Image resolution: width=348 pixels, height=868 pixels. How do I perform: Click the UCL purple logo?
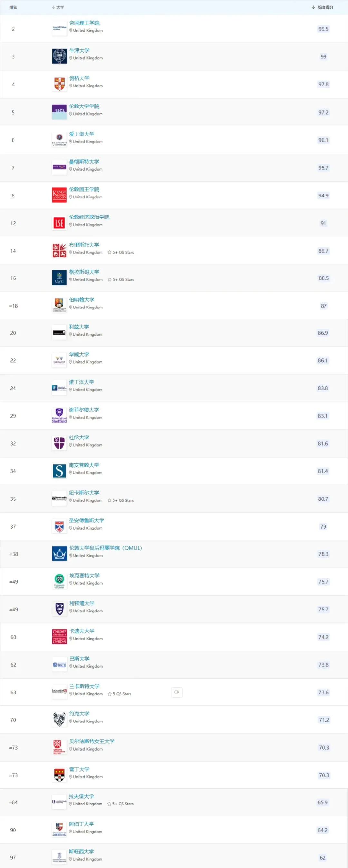59,112
